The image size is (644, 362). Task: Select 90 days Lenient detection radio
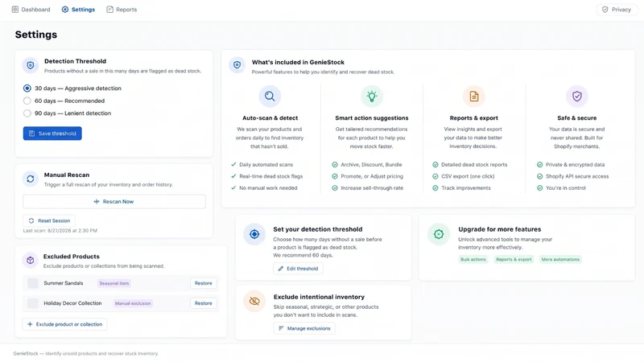pos(27,113)
